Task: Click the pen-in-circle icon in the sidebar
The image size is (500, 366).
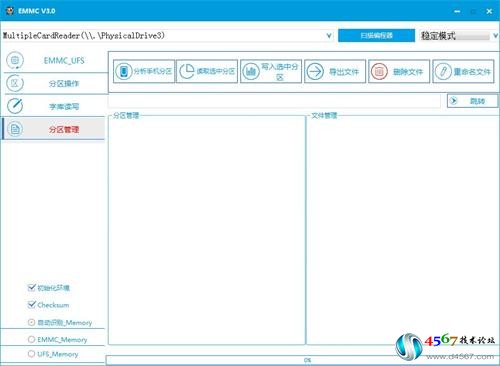Action: 15,106
